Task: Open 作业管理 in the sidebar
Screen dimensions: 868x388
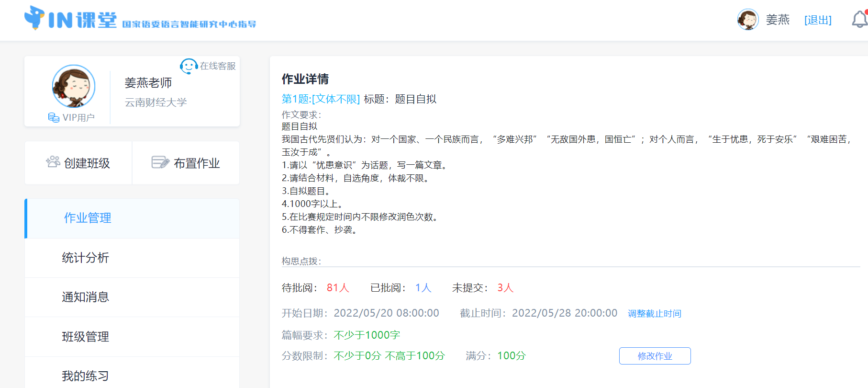Action: pyautogui.click(x=88, y=218)
